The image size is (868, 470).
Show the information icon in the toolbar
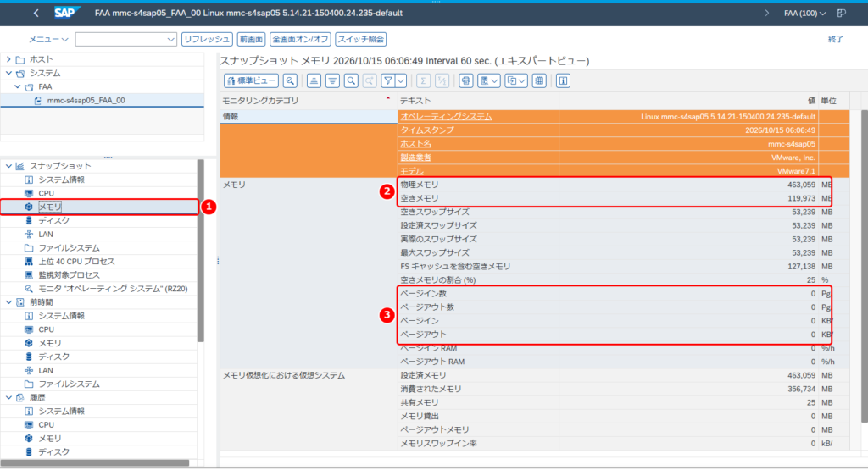pos(563,80)
